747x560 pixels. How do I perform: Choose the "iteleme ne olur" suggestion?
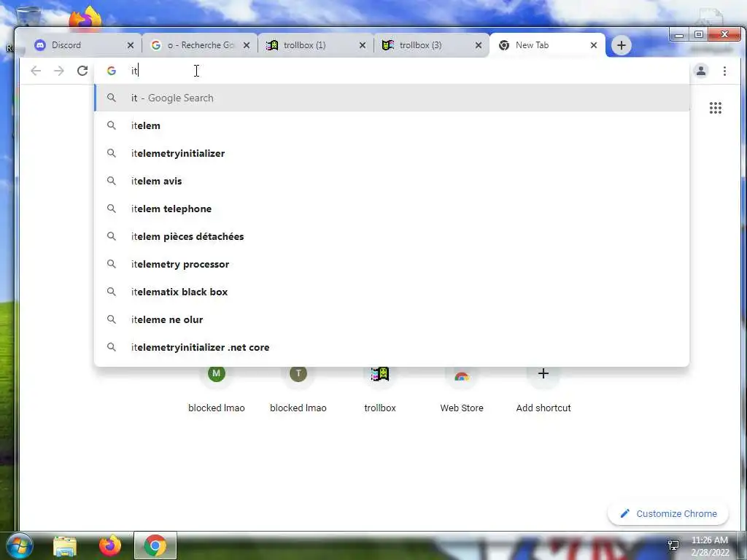[392, 319]
